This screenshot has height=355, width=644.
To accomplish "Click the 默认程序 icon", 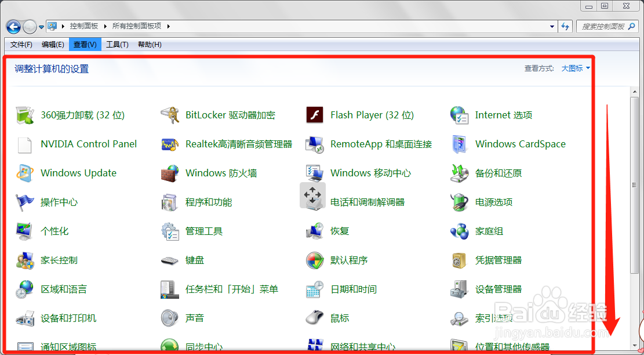I will (x=315, y=260).
